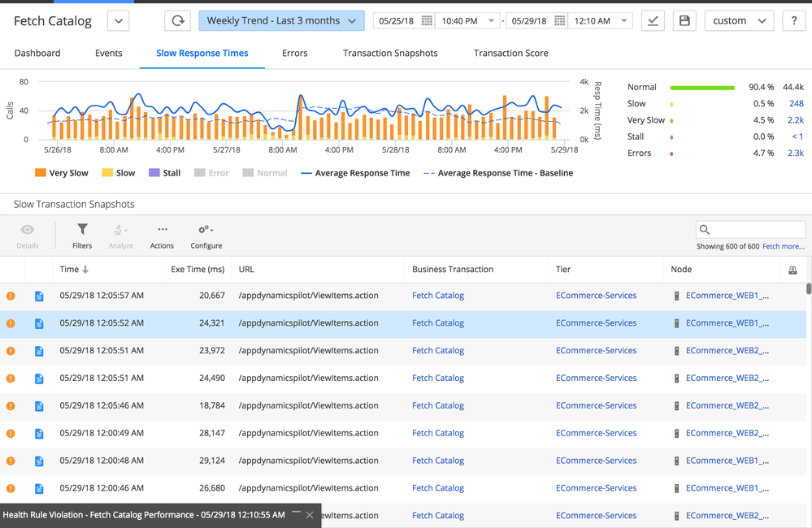812x528 pixels.
Task: Open ECommerce-Services tier in 23,972 ms row
Action: tap(596, 350)
